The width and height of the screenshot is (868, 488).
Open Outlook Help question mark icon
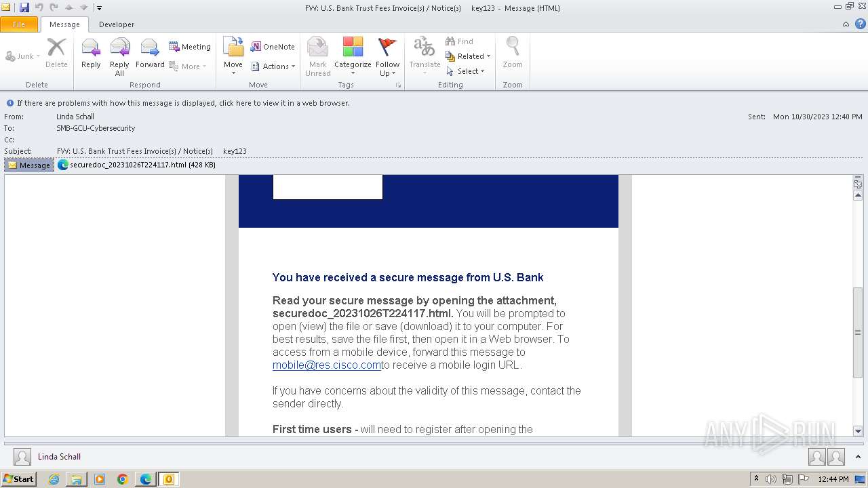tap(861, 24)
